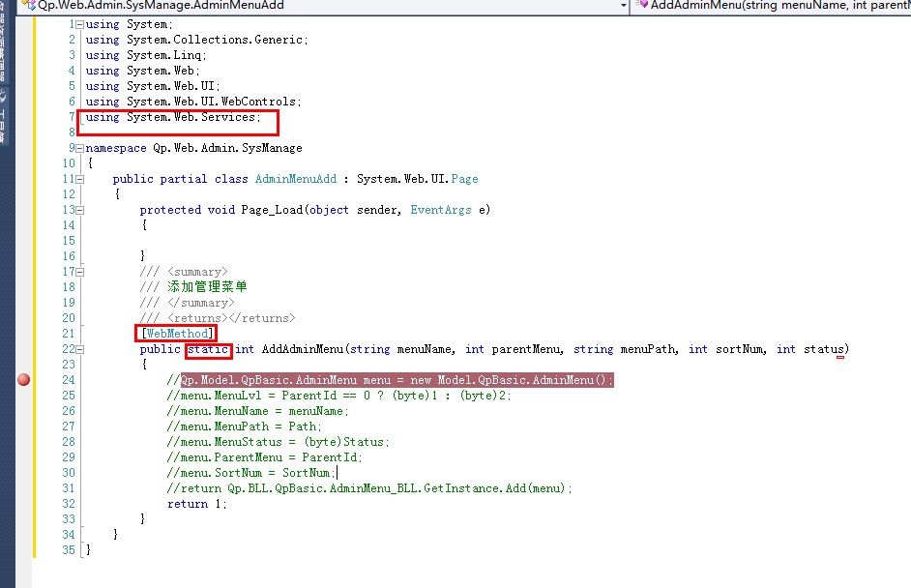Click the commented AdminMenu_BLL.GetInstance.Add line

(369, 488)
